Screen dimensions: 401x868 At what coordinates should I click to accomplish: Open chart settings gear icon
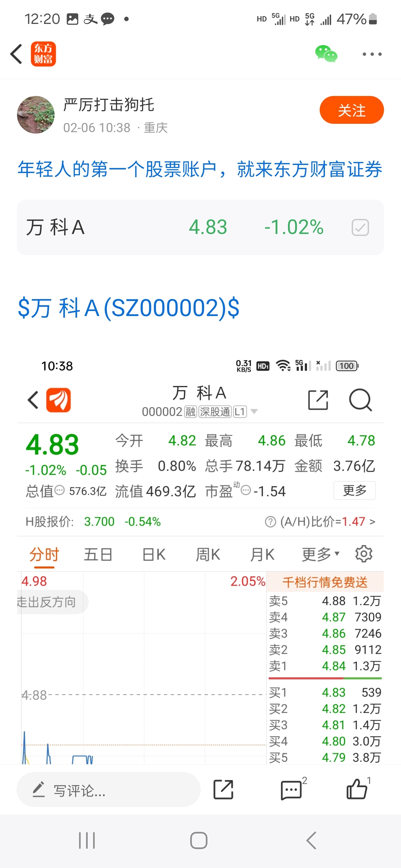tap(364, 554)
